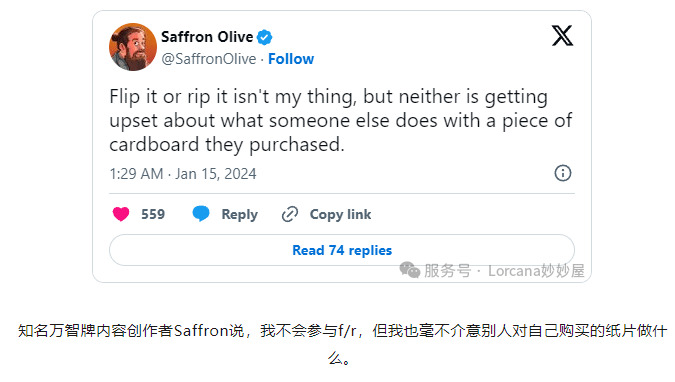Click the Jan 15, 2024 date

[x=216, y=174]
